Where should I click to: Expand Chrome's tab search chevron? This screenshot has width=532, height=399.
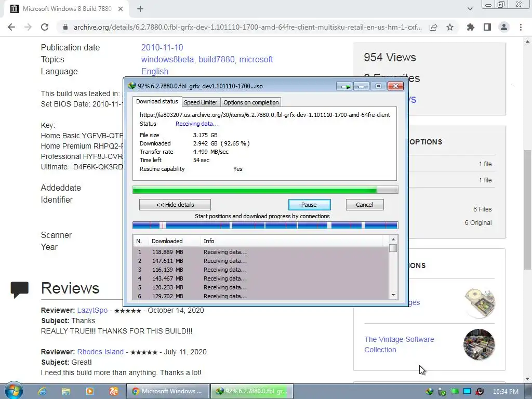[470, 9]
